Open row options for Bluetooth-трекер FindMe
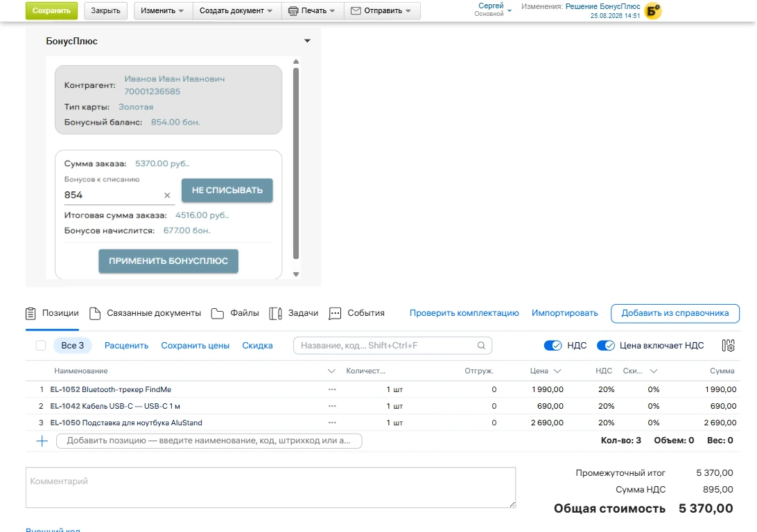The height and width of the screenshot is (532, 757). 332,389
